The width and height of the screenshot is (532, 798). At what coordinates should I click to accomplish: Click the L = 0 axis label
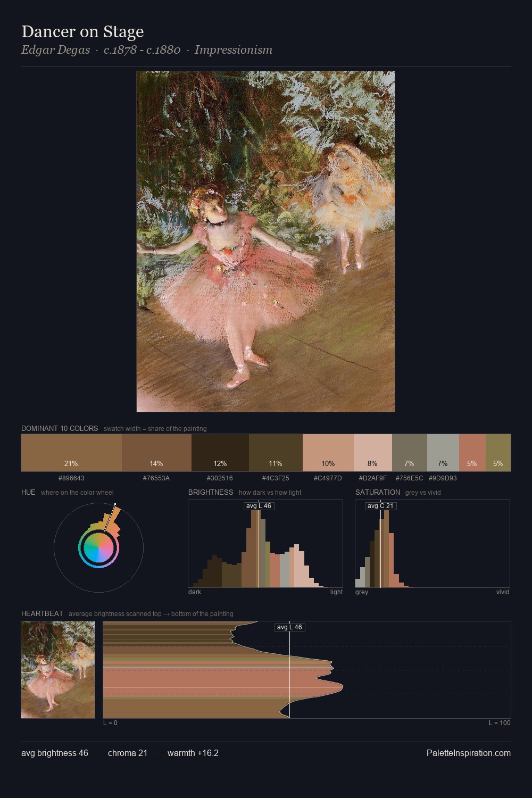pos(110,723)
